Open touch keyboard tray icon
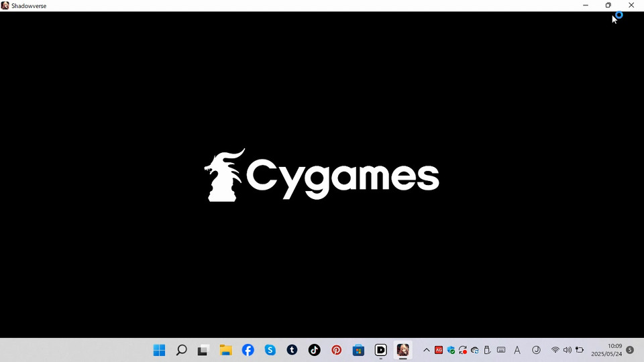The height and width of the screenshot is (362, 644). tap(501, 350)
